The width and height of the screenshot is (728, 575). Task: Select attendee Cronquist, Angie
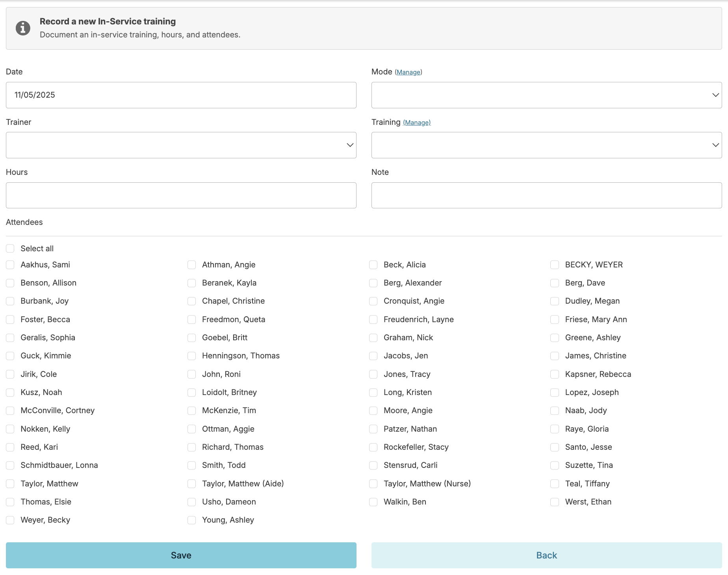373,301
